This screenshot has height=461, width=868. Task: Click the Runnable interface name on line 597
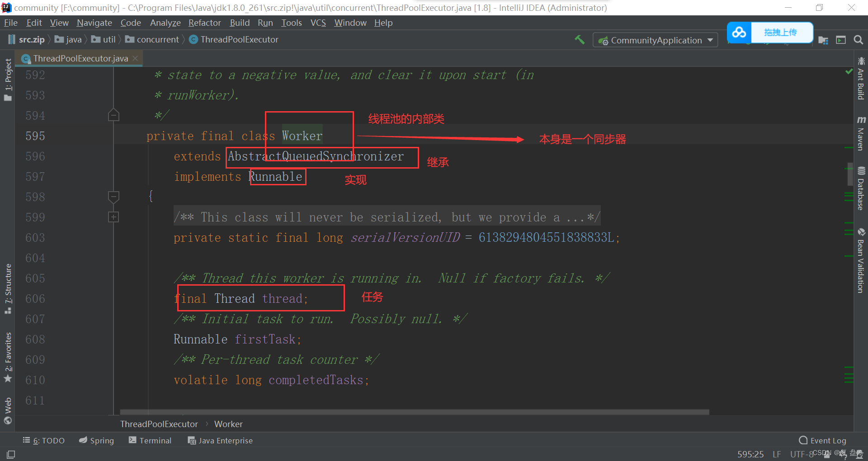[275, 177]
